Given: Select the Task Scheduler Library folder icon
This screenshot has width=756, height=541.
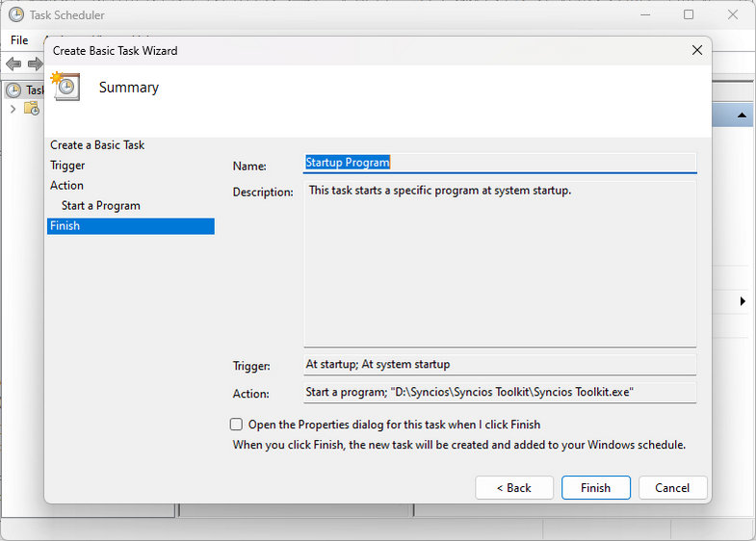Looking at the screenshot, I should [x=32, y=109].
